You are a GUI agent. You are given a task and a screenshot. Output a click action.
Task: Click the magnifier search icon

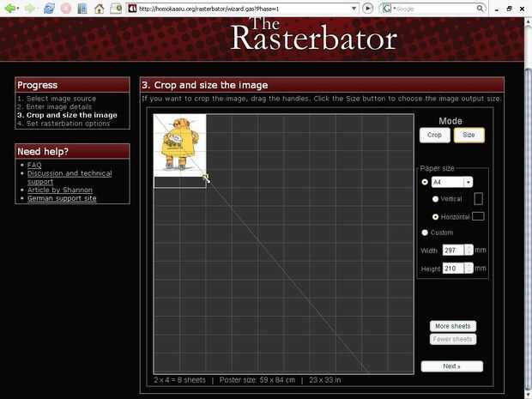tap(480, 9)
